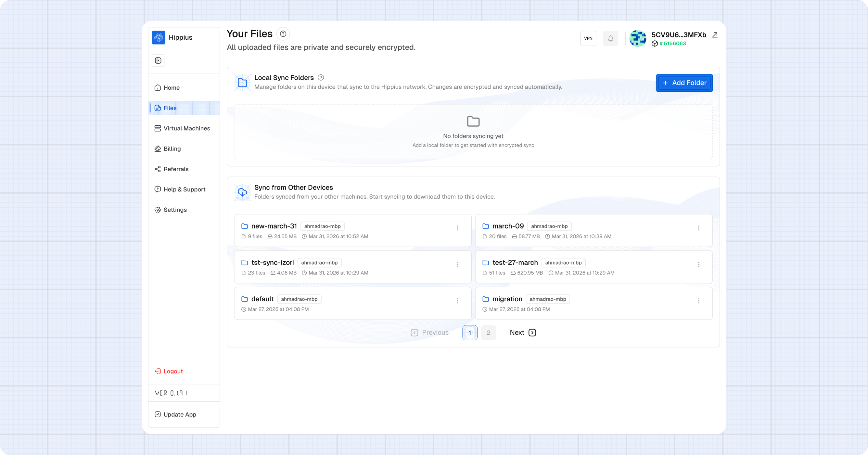
Task: Open options menu for migration folder
Action: point(698,301)
